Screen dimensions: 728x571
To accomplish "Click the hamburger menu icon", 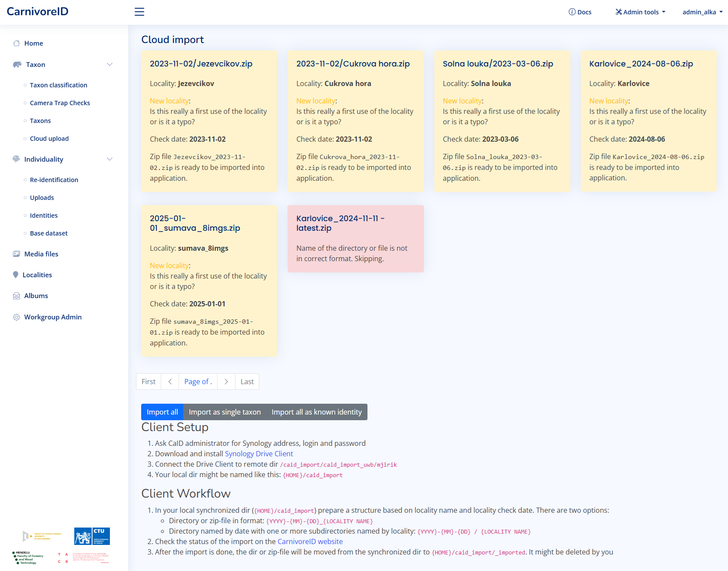I will [x=139, y=12].
